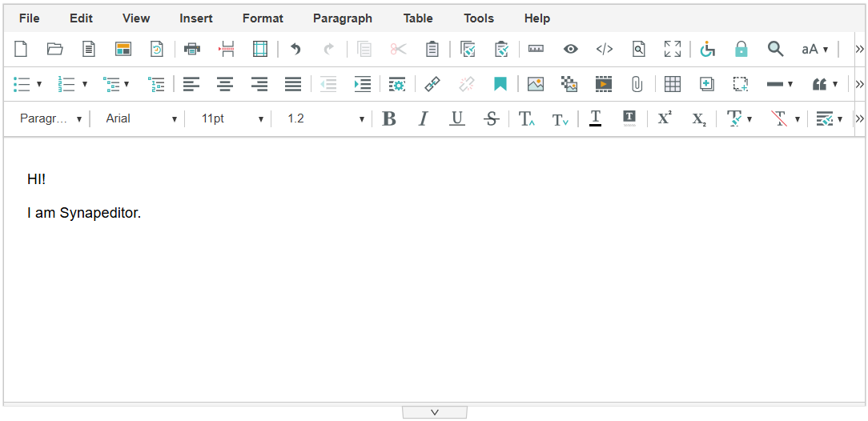868x421 pixels.
Task: Expand the first toolbar row overflow
Action: [x=860, y=50]
